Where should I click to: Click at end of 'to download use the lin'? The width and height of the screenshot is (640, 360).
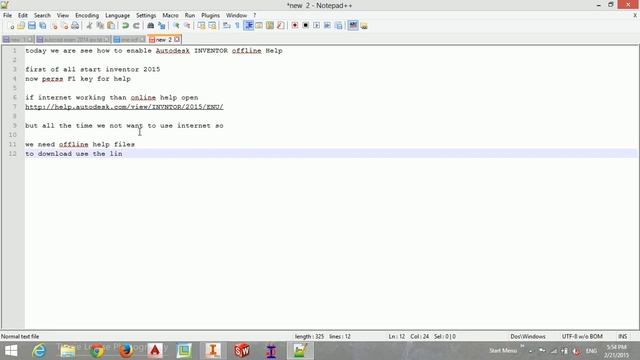pos(122,154)
